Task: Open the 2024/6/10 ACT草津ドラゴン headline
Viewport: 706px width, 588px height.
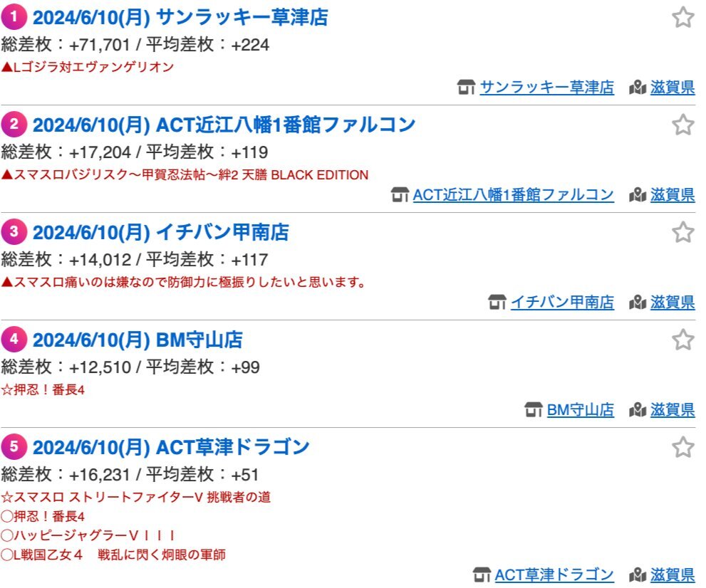Action: tap(171, 448)
